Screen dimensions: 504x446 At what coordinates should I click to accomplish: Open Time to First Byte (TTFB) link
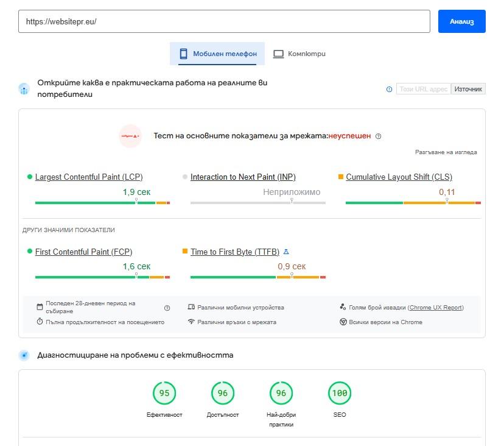234,252
